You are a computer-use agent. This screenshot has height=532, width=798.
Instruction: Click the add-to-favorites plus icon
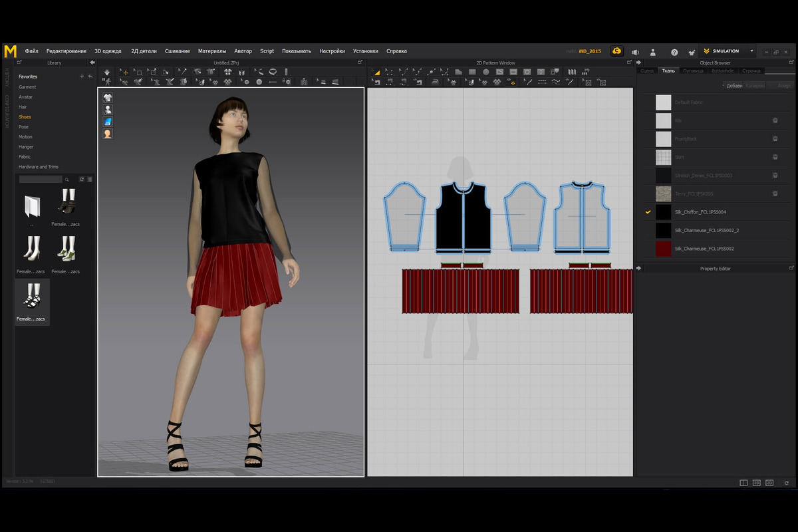[x=82, y=76]
